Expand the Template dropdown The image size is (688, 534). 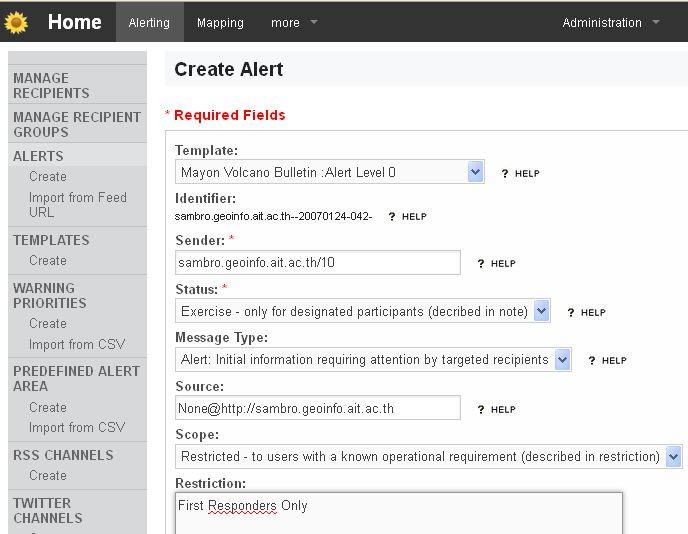[475, 172]
